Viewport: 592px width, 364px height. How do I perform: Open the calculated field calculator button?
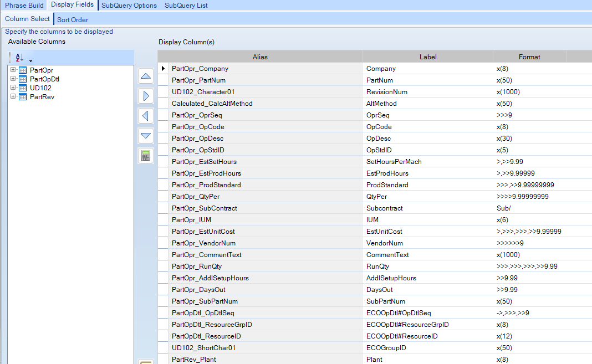click(x=146, y=156)
